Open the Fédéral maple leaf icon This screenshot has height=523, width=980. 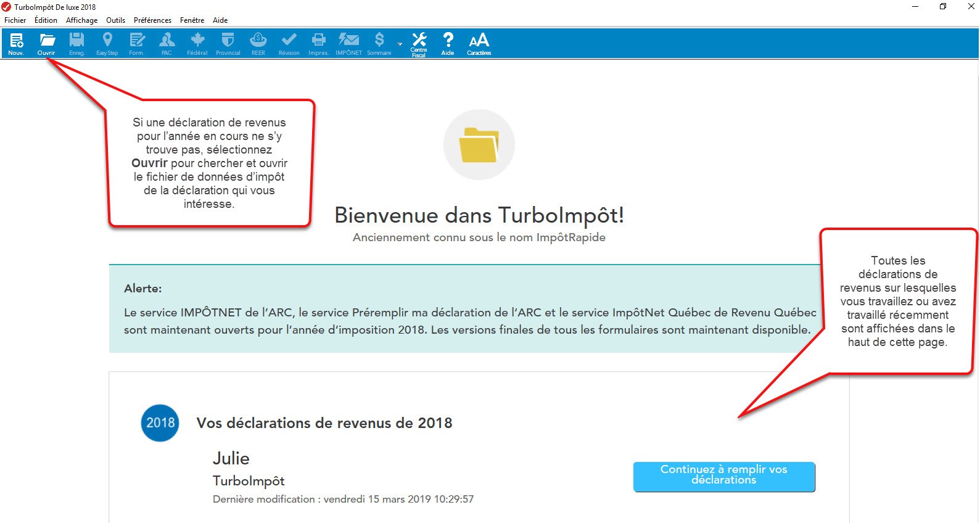[x=197, y=44]
